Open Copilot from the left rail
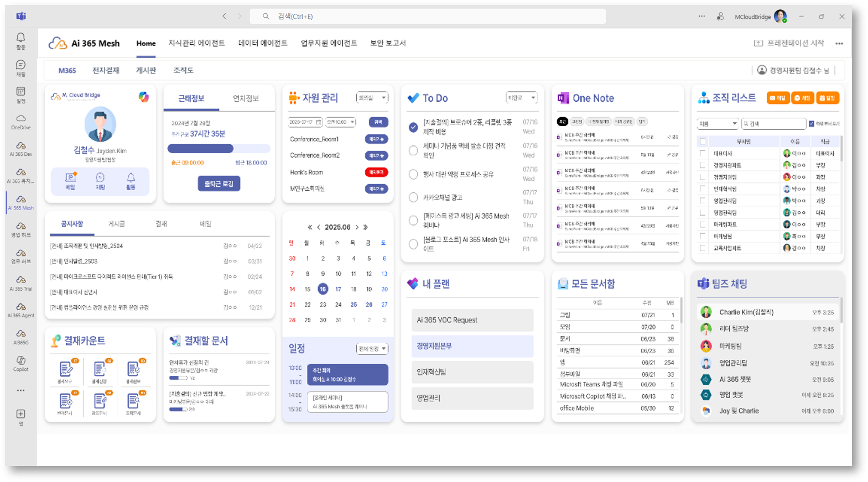This screenshot has height=482, width=868. point(20,363)
